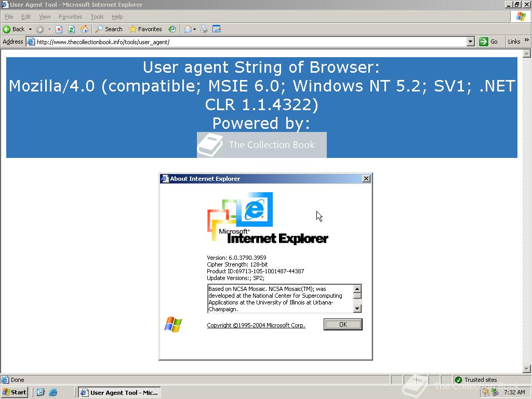
Task: Open the Tools menu
Action: pos(97,17)
